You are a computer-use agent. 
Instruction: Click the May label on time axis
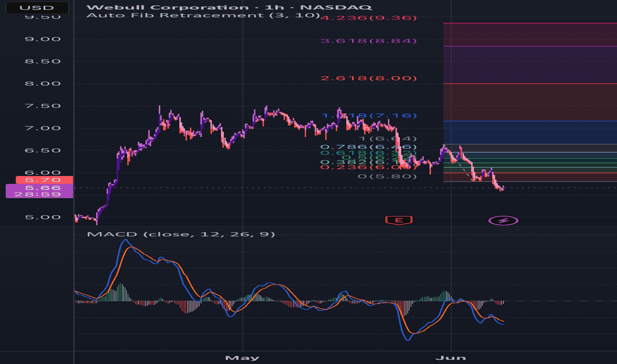point(242,357)
